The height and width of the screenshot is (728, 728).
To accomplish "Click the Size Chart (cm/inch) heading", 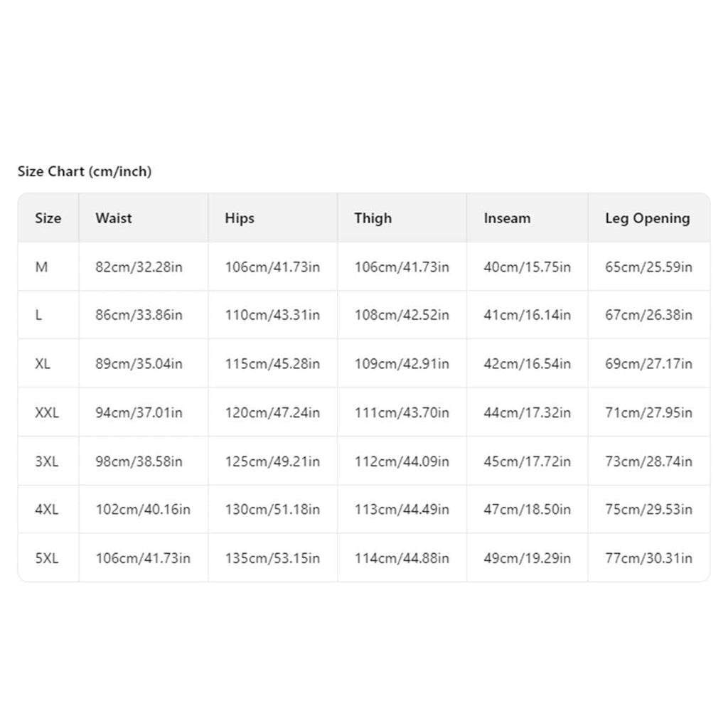I will pyautogui.click(x=85, y=171).
